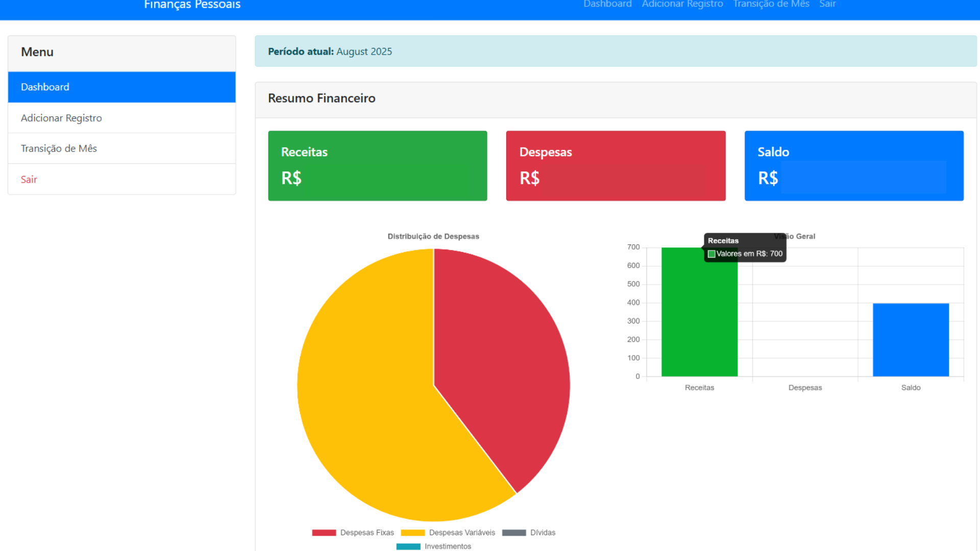The width and height of the screenshot is (980, 551).
Task: Open Dashboard in sidebar menu
Action: (x=45, y=87)
